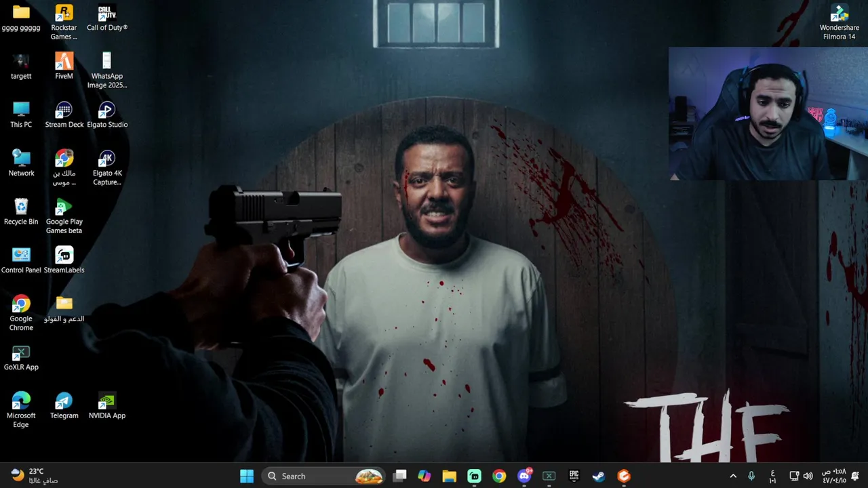Viewport: 868px width, 488px height.
Task: Open Task View in the taskbar
Action: tap(399, 476)
